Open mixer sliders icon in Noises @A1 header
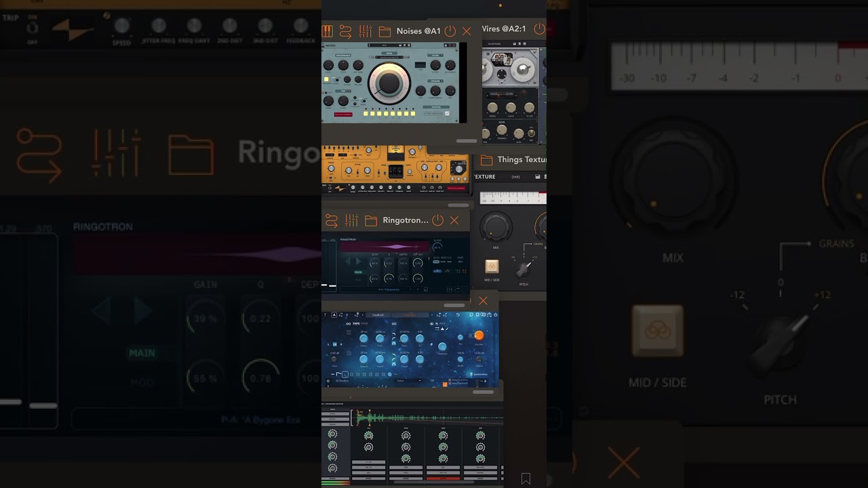This screenshot has width=868, height=488. point(366,31)
